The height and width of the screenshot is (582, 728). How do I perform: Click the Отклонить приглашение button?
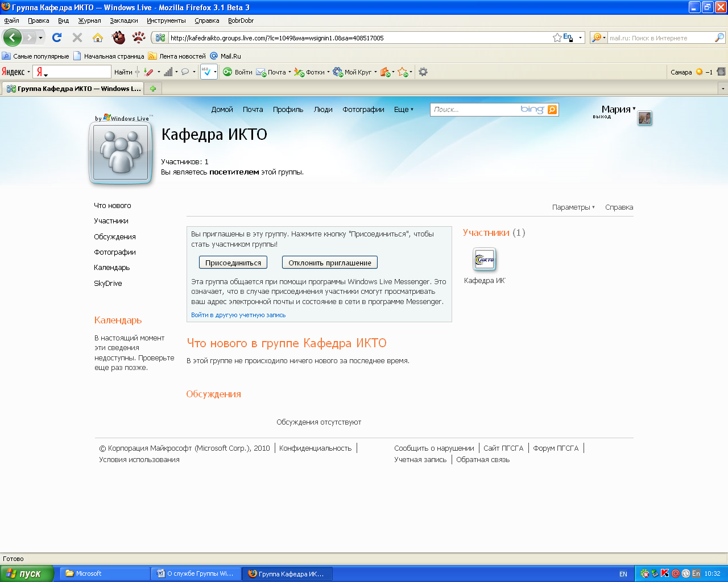tap(330, 263)
